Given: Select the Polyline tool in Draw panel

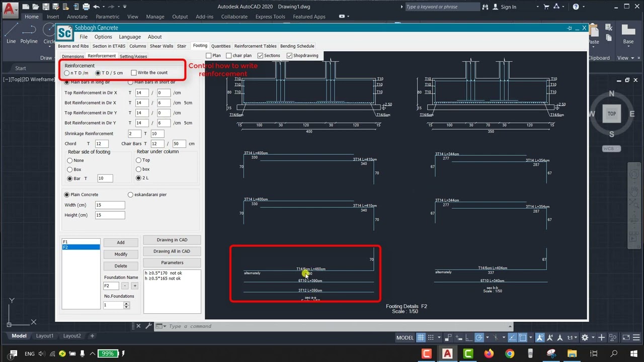Looking at the screenshot, I should pos(29,33).
